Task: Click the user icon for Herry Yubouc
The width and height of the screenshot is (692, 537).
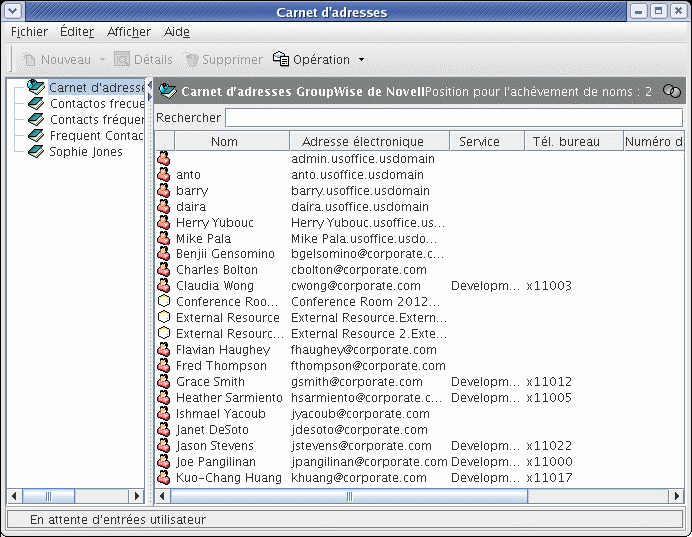Action: pos(164,222)
